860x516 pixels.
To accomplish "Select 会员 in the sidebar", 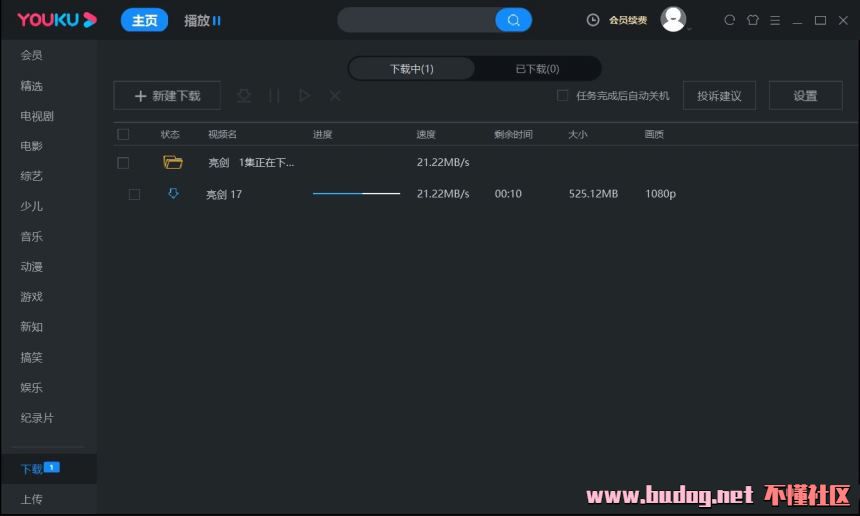I will tap(31, 55).
